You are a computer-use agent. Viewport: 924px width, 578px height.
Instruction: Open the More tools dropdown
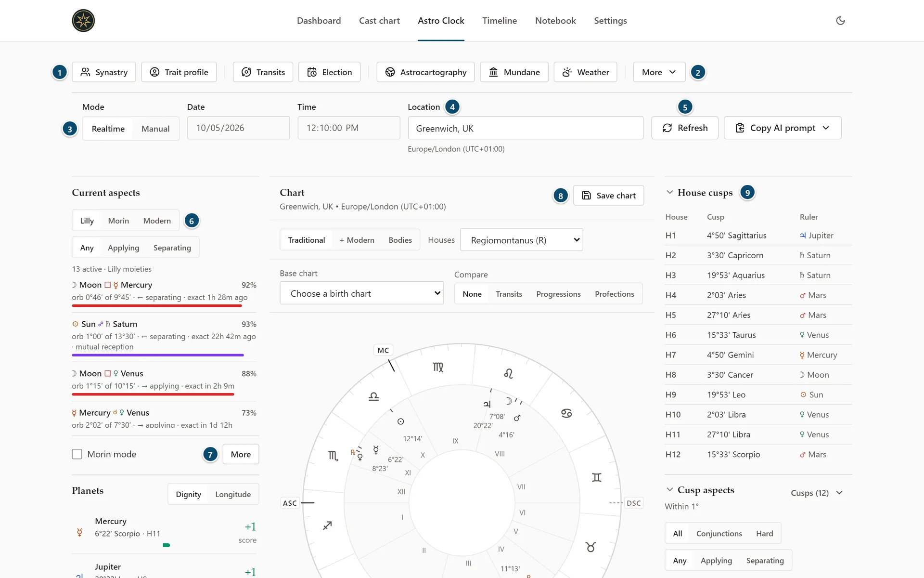pyautogui.click(x=659, y=72)
